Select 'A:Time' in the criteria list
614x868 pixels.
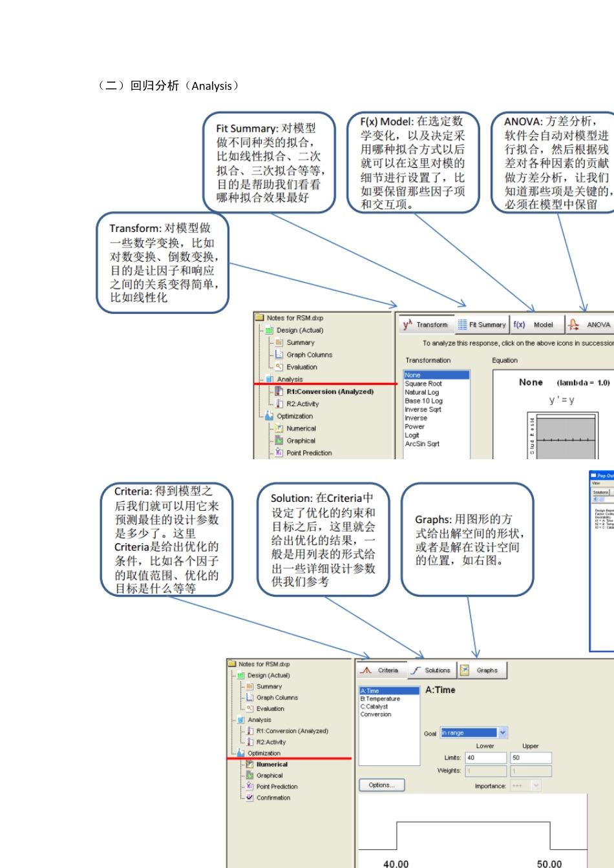390,691
